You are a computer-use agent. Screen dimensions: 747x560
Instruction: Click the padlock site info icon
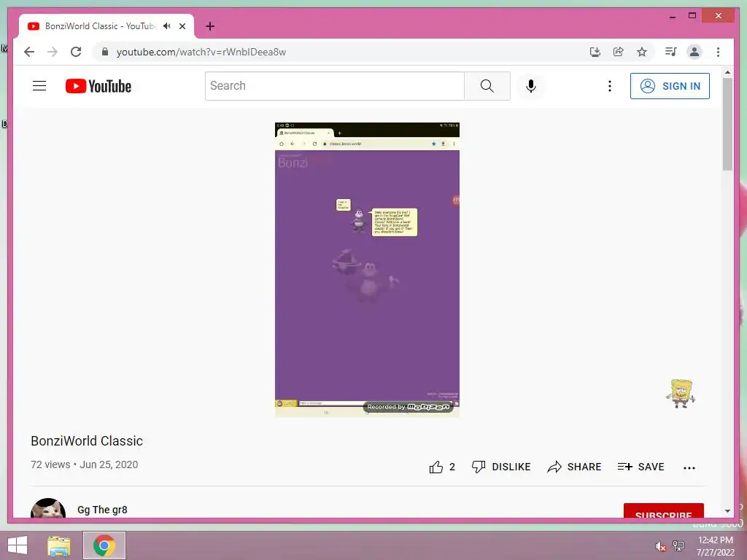[x=105, y=52]
